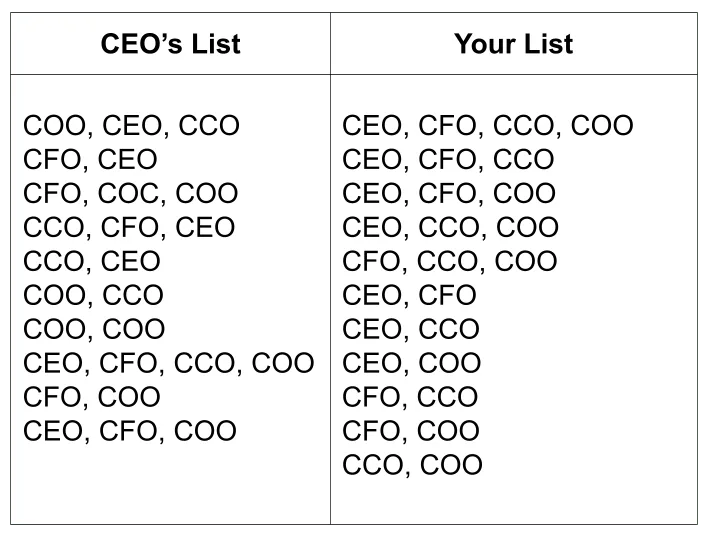Click the CEO's List column header

tap(170, 44)
